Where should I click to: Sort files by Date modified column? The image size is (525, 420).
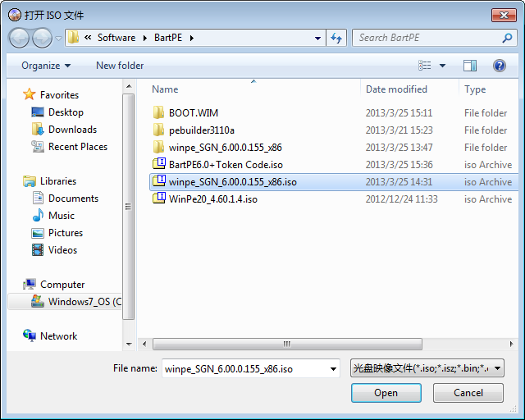point(396,89)
